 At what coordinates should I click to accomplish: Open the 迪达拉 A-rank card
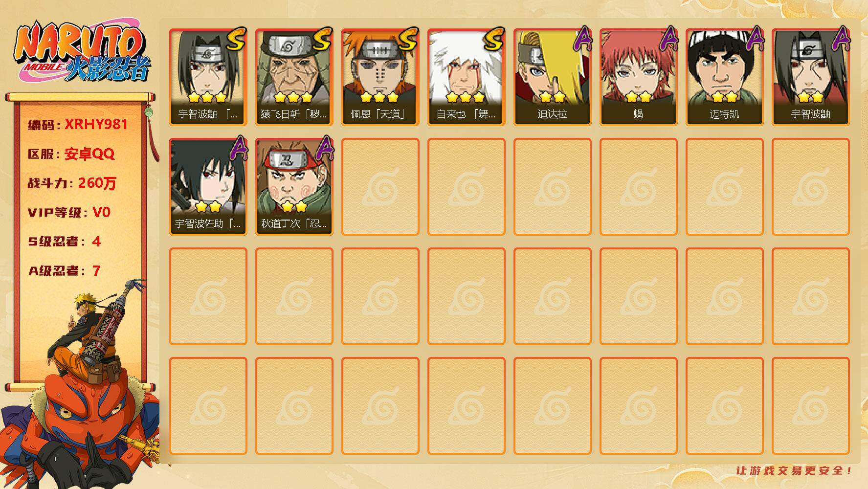[553, 77]
